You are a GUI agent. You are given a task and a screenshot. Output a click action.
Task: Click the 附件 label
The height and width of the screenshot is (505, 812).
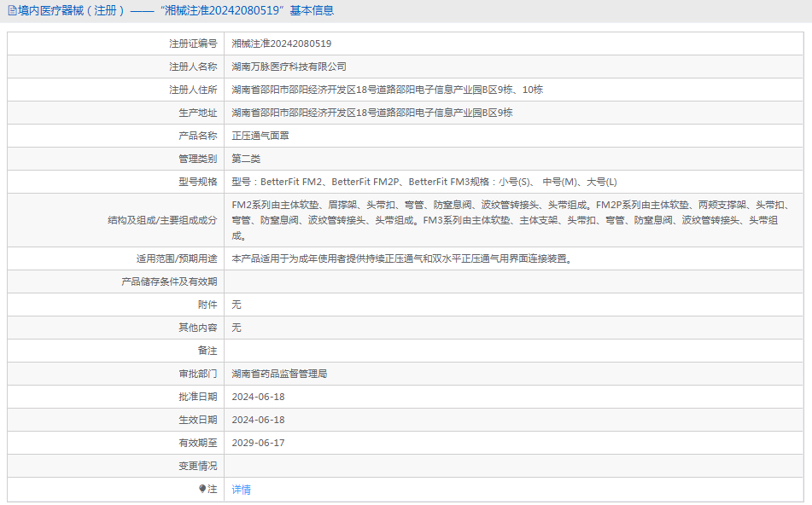pos(207,305)
